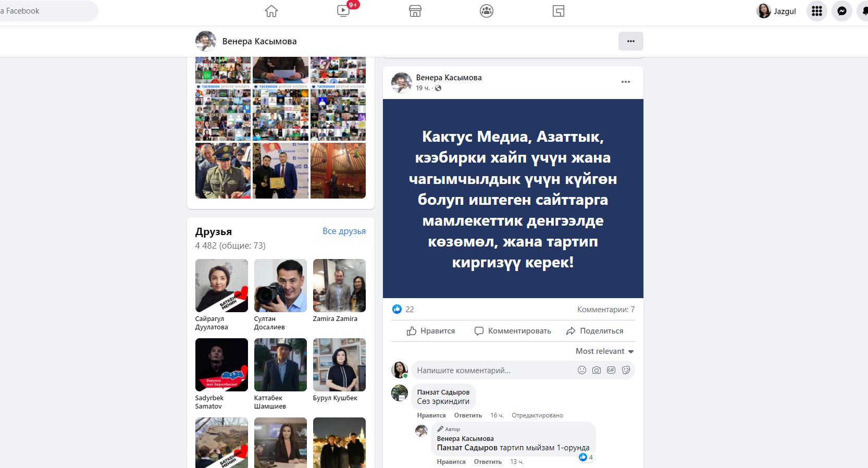Image resolution: width=868 pixels, height=468 pixels.
Task: Open Султан Досалиев friend thumbnail
Action: coord(280,286)
